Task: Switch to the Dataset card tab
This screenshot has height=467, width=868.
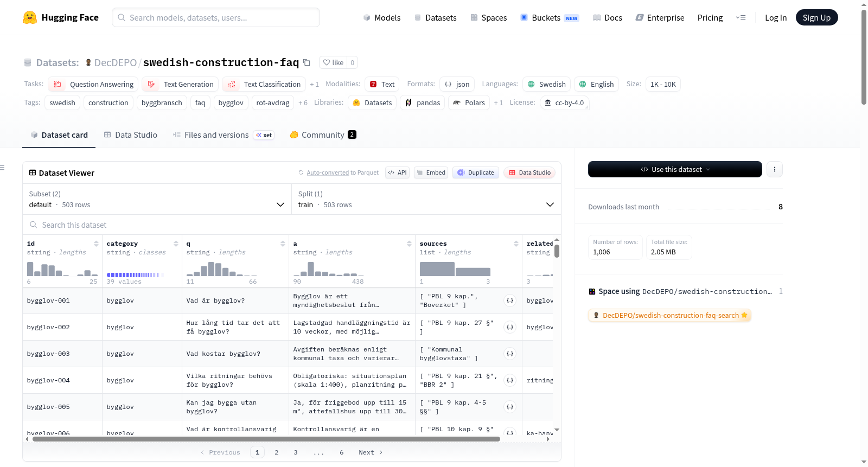Action: click(x=59, y=135)
